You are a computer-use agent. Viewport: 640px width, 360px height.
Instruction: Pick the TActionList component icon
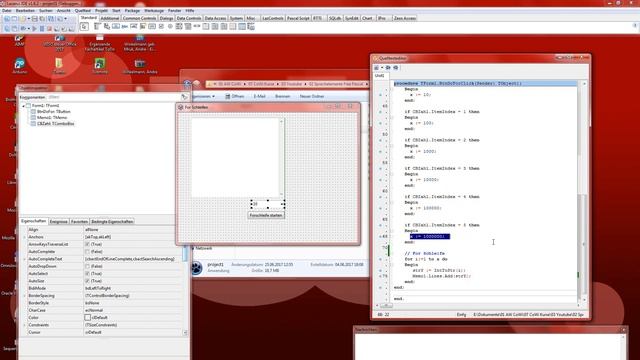[251, 27]
